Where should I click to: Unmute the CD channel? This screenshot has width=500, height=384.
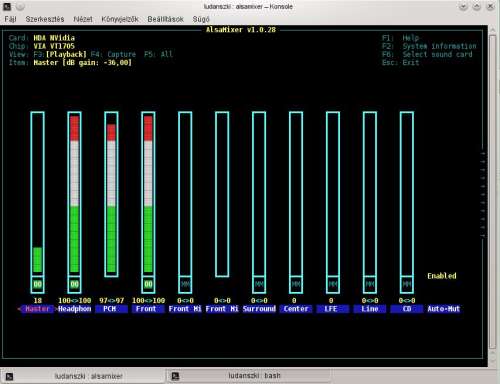pyautogui.click(x=407, y=284)
